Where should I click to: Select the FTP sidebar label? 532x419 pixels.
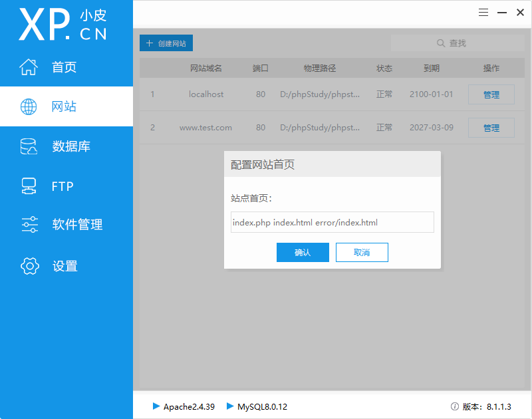click(x=63, y=186)
